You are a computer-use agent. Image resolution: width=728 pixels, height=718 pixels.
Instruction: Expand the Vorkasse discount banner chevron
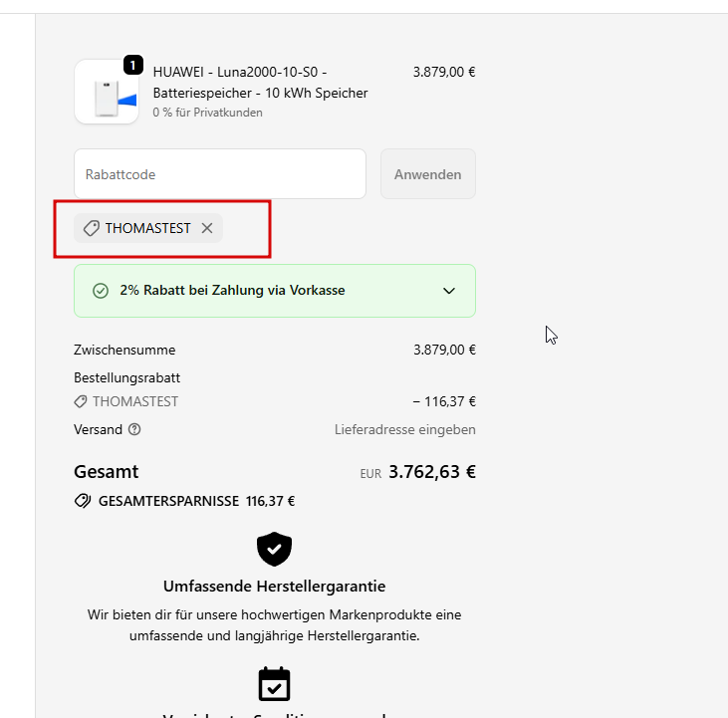449,291
